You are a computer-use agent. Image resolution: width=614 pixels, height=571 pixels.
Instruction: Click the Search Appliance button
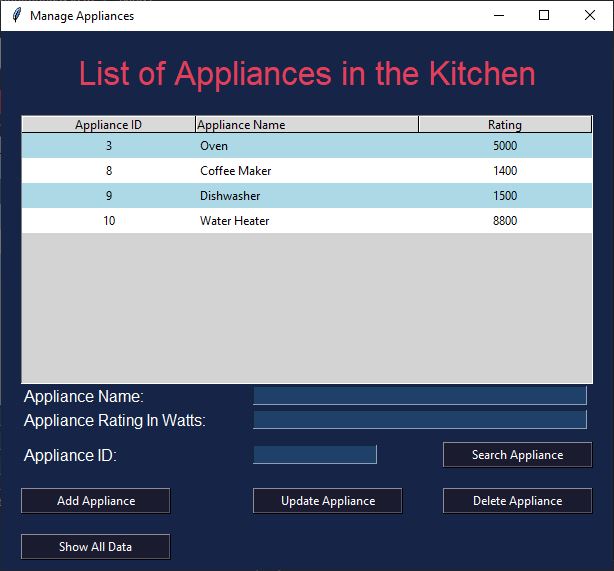[517, 455]
